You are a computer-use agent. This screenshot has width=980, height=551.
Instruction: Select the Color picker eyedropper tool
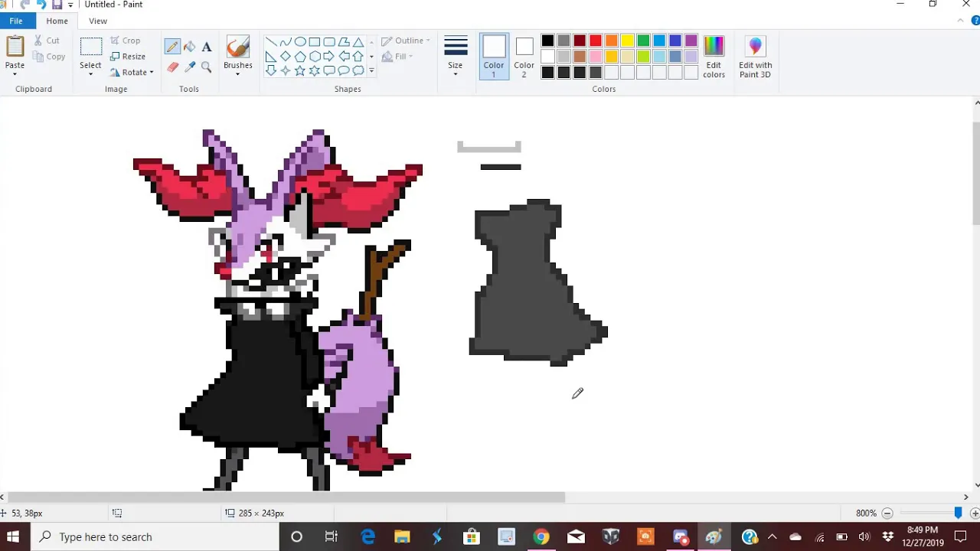tap(189, 67)
